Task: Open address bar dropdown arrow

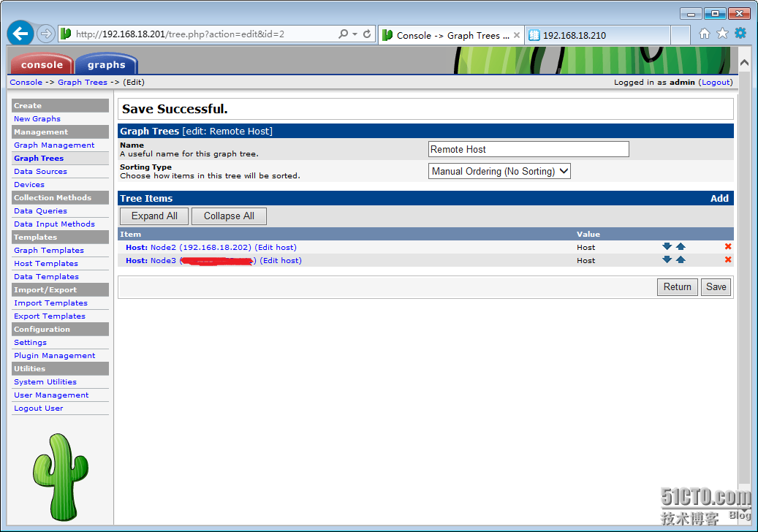Action: pyautogui.click(x=355, y=34)
